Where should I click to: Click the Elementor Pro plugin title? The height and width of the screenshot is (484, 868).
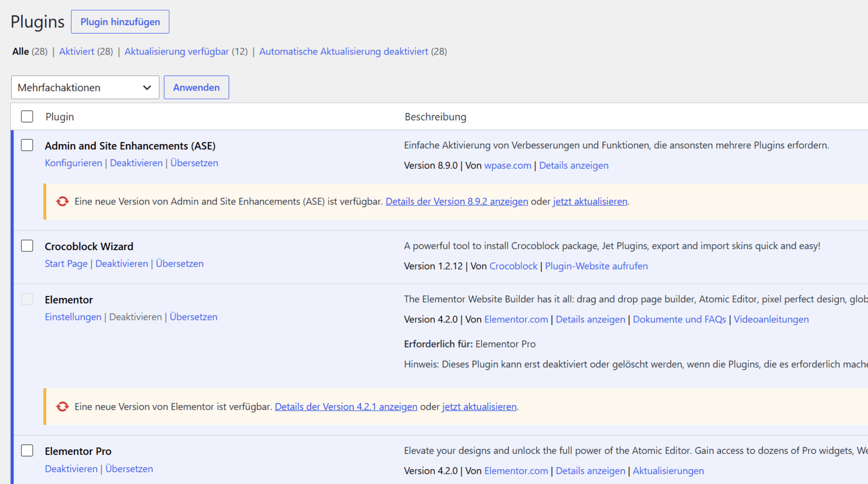click(x=78, y=451)
